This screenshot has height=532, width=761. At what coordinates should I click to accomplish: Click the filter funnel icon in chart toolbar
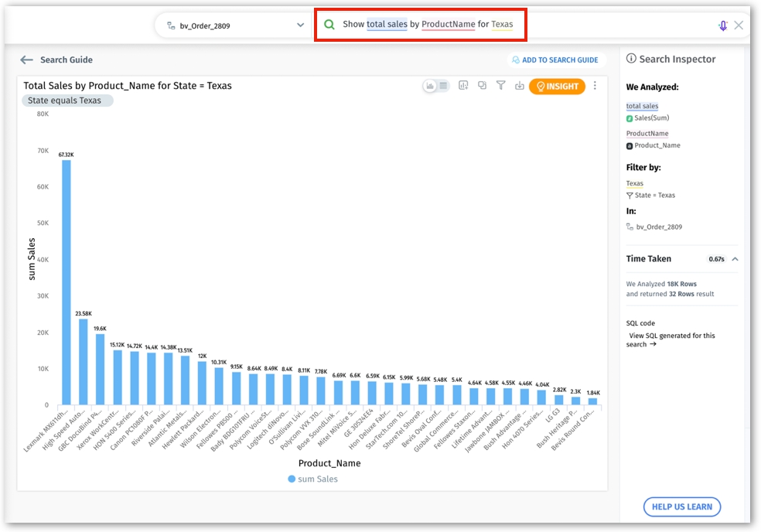(x=500, y=86)
